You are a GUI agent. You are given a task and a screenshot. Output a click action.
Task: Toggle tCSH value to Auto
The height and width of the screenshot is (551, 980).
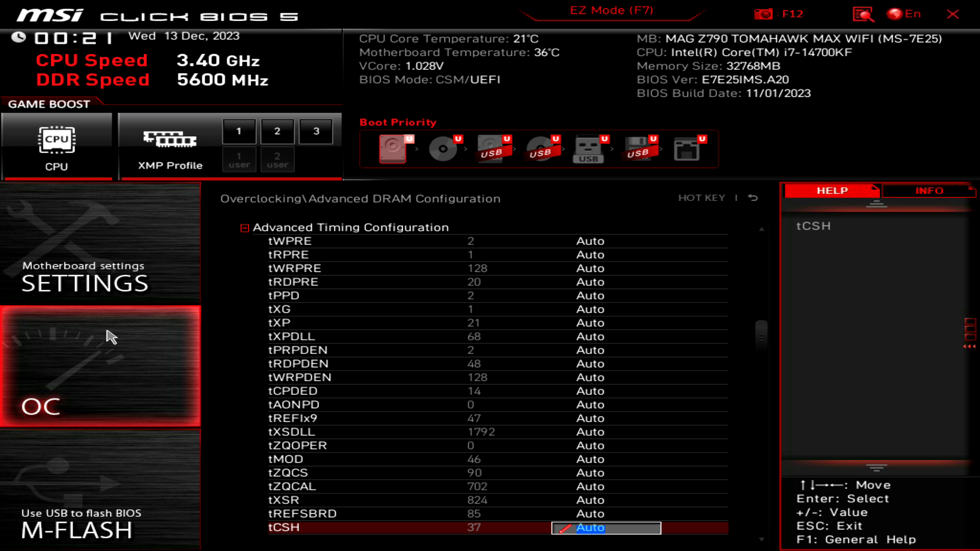pos(605,528)
